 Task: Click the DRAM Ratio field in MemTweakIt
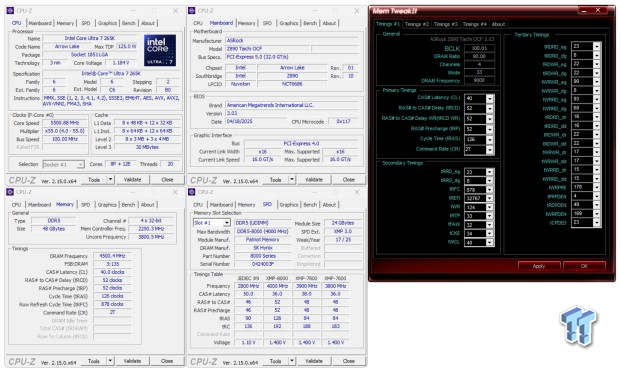479,57
